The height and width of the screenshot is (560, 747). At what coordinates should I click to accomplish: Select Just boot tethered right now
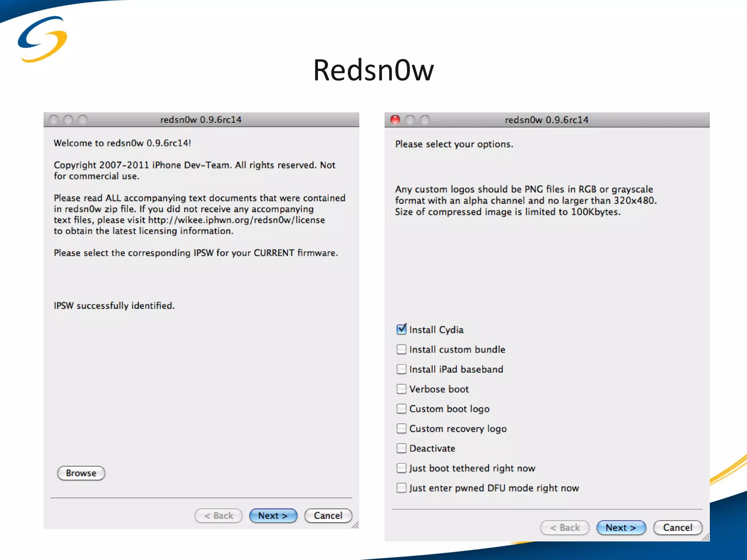pyautogui.click(x=401, y=468)
